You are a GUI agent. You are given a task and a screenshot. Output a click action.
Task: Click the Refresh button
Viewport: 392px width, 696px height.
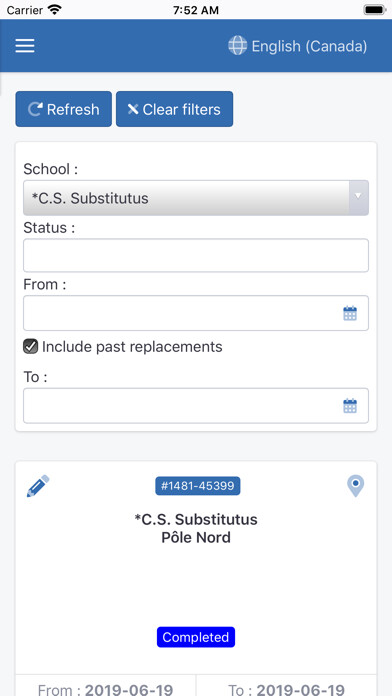pos(63,109)
